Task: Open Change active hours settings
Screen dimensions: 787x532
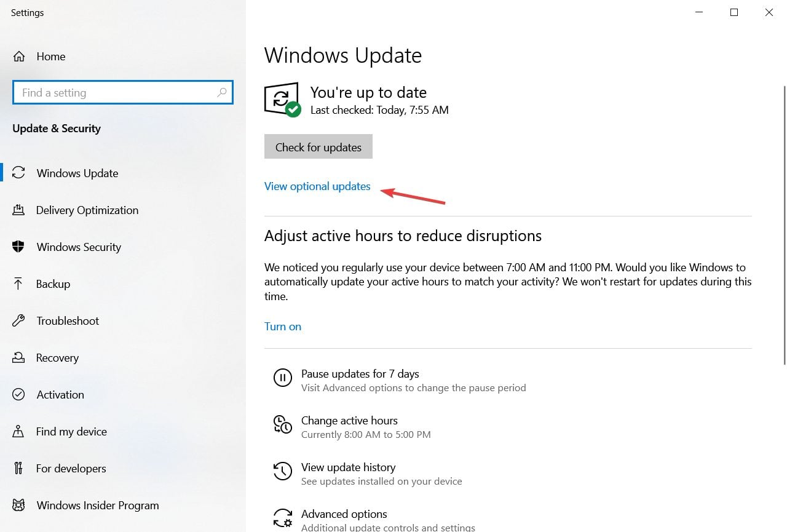Action: click(349, 421)
